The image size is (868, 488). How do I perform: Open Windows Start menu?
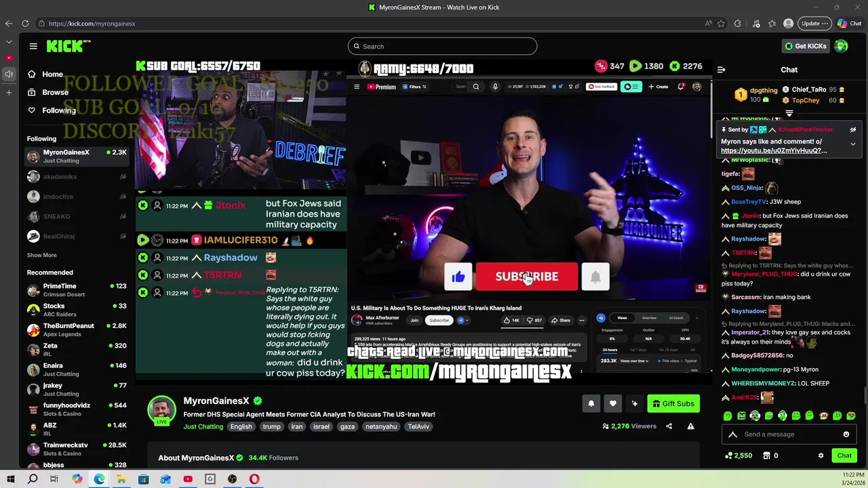[x=11, y=479]
